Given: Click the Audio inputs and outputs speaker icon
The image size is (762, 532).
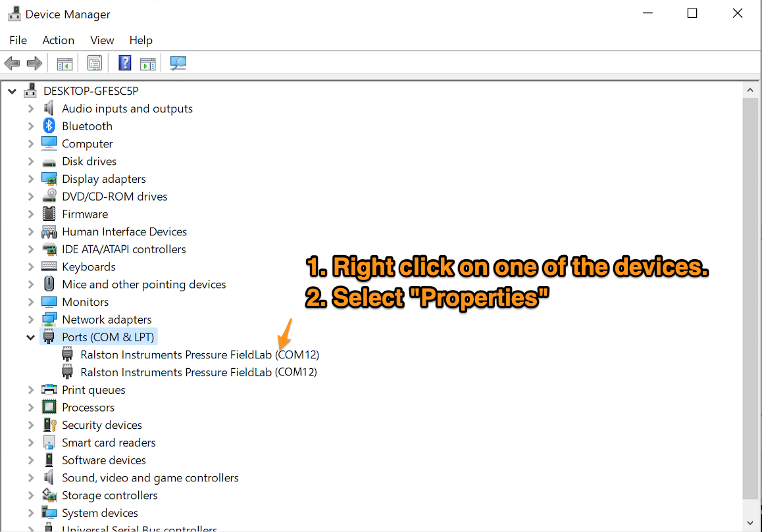Looking at the screenshot, I should click(49, 108).
